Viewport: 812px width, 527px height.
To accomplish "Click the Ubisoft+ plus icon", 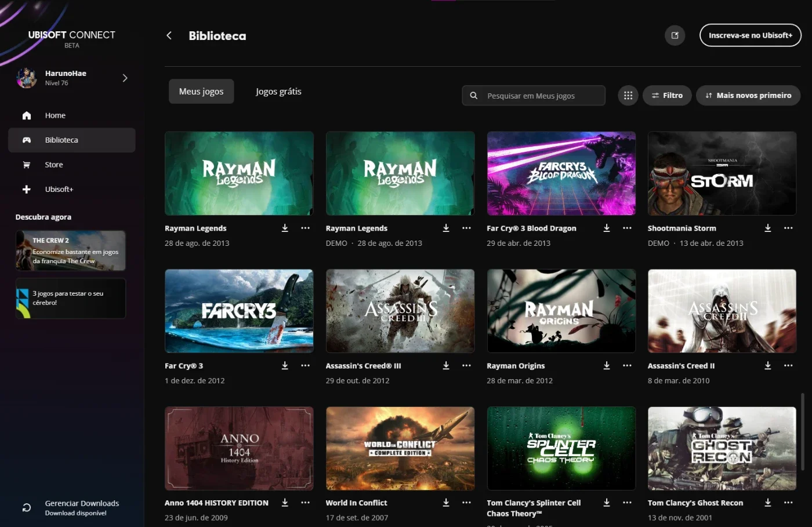I will coord(27,189).
